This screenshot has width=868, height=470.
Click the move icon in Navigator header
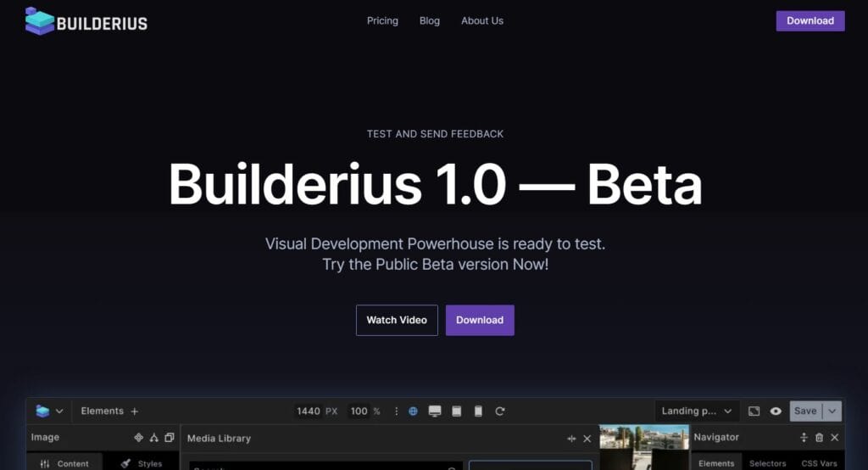(804, 437)
